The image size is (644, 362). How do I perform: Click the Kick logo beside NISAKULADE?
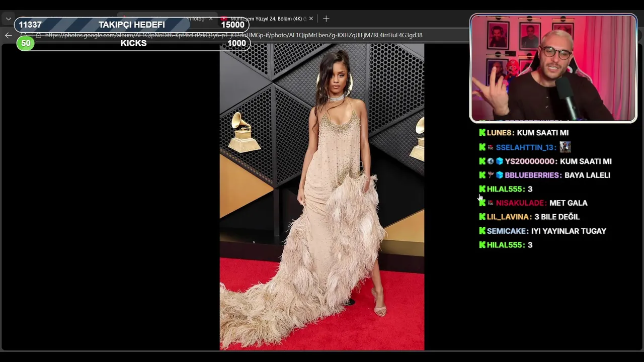(482, 203)
